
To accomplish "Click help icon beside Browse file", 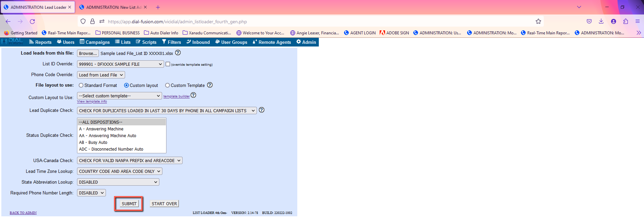I will 178,53.
